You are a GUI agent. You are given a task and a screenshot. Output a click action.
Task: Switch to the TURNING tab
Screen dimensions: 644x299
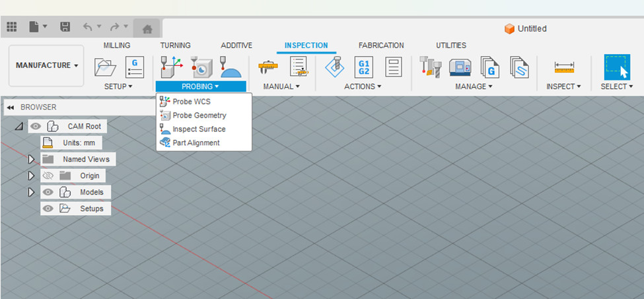(x=176, y=46)
